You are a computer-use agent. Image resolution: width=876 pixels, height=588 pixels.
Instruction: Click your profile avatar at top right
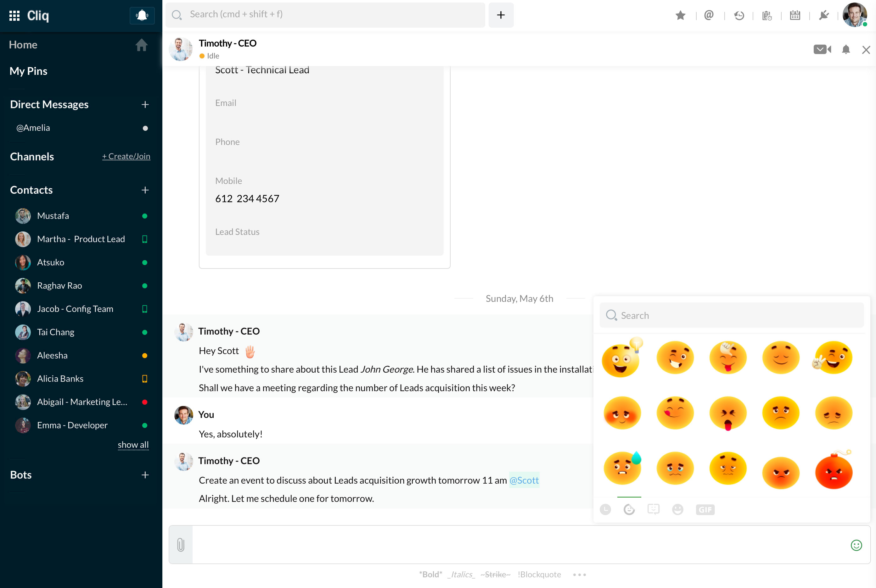[855, 15]
